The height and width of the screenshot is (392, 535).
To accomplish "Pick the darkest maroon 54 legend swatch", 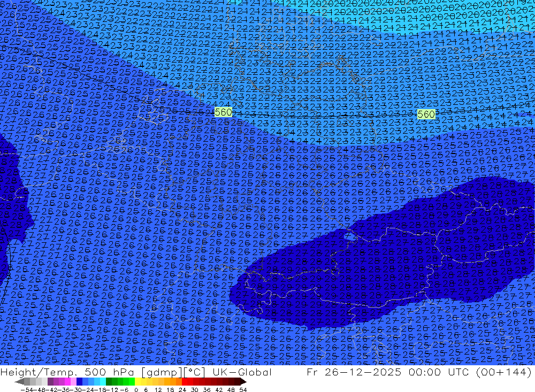I will coord(237,382).
